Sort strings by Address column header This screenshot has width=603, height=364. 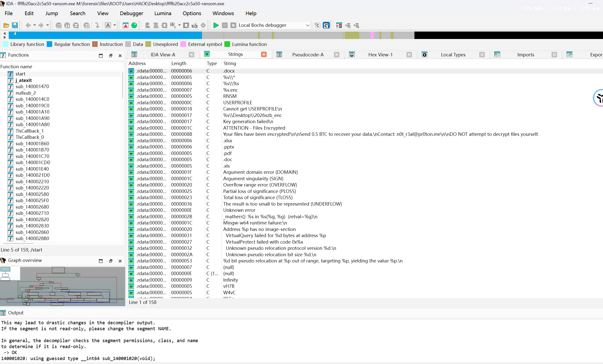coord(149,64)
